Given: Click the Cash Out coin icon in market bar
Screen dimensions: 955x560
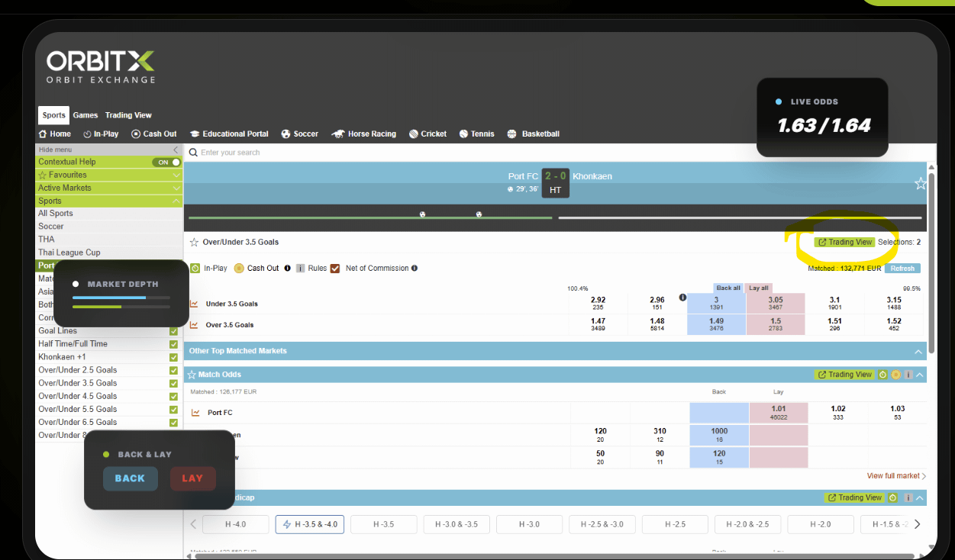Looking at the screenshot, I should point(239,268).
